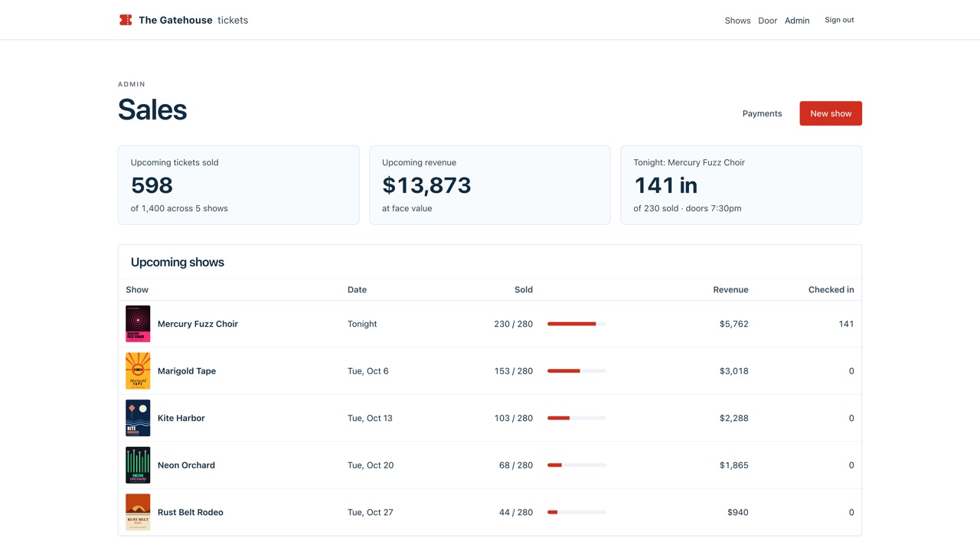This screenshot has height=551, width=980.
Task: Click Marigold Tape sold progress bar
Action: [577, 371]
